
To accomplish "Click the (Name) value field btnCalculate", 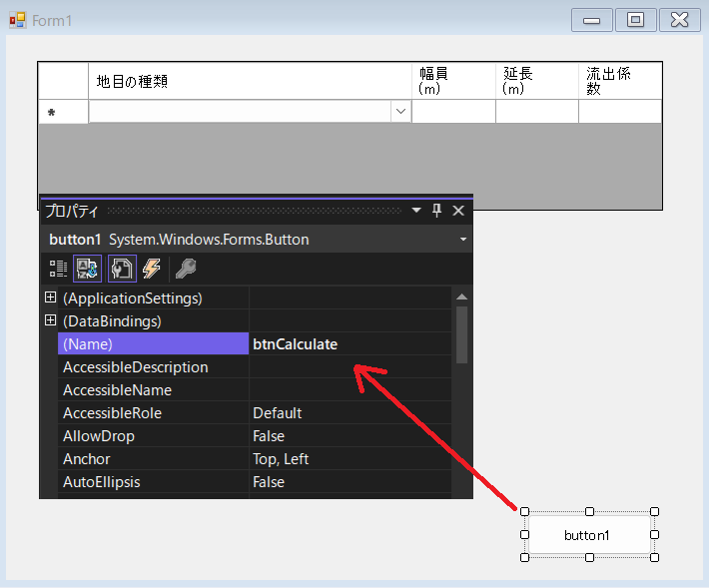I will [x=350, y=344].
